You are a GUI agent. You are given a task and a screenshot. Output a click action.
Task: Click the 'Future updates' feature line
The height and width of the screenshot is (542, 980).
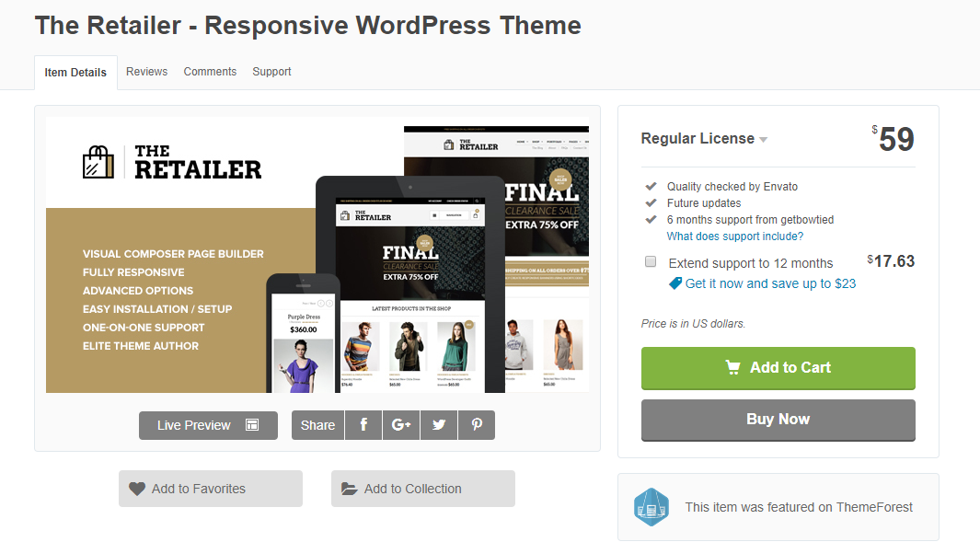[704, 203]
